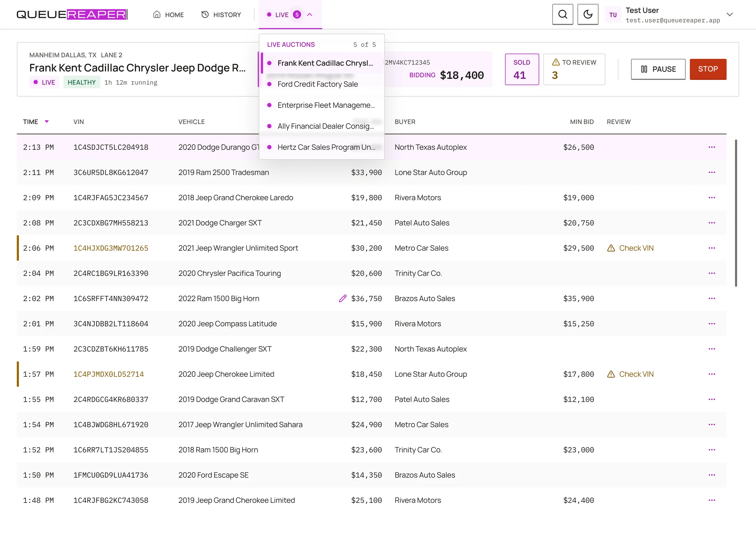
Task: Click flagged VIN 1C4HJXDG3MW701265
Action: 111,248
